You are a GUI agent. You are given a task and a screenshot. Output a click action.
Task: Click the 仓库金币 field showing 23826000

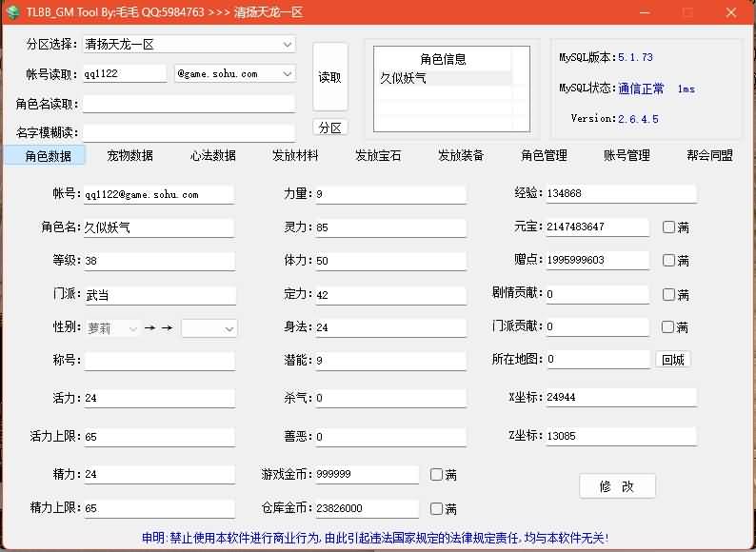(x=367, y=508)
